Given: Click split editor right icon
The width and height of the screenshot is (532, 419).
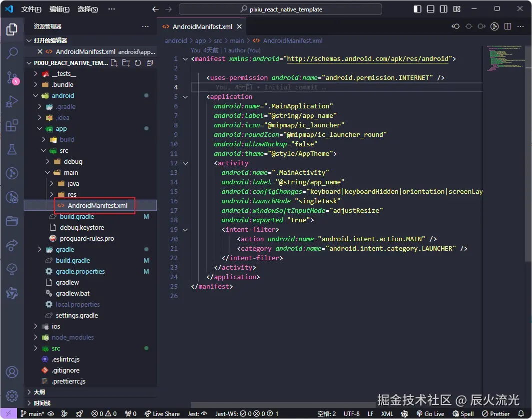Looking at the screenshot, I should click(x=509, y=26).
